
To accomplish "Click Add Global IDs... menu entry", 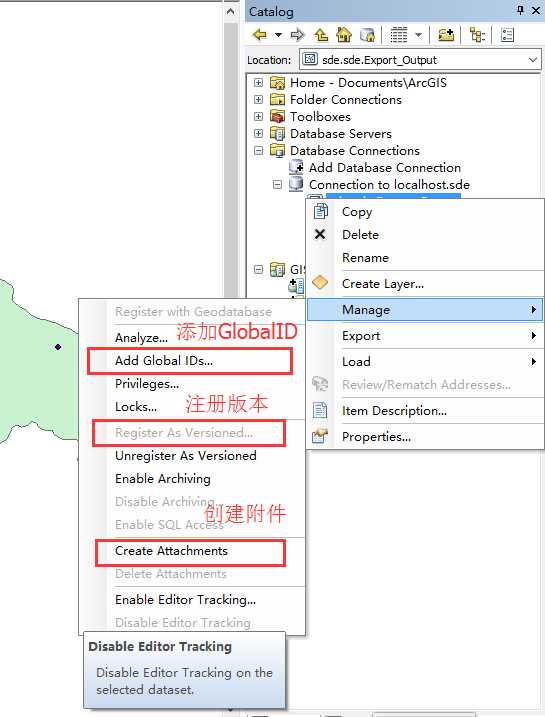I will point(192,361).
